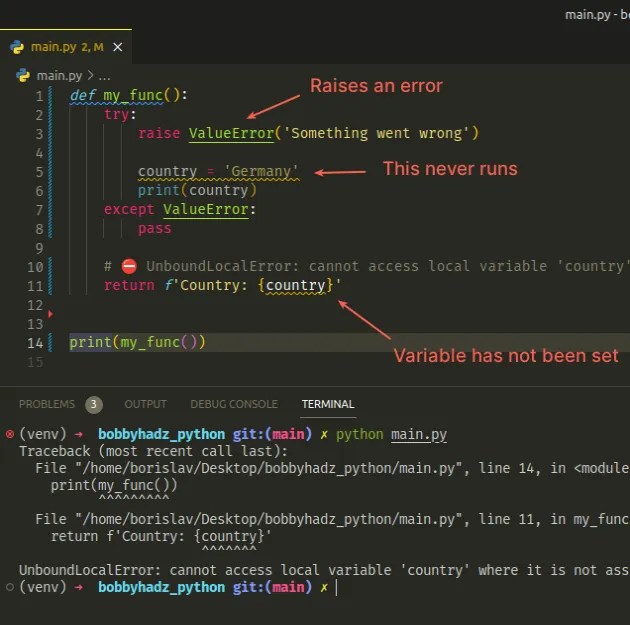Click line number 11 in gutter
The width and height of the screenshot is (630, 625).
[x=35, y=286]
